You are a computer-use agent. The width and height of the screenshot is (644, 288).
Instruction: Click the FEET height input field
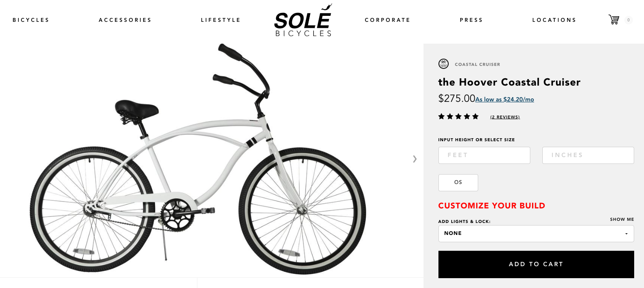pos(483,155)
